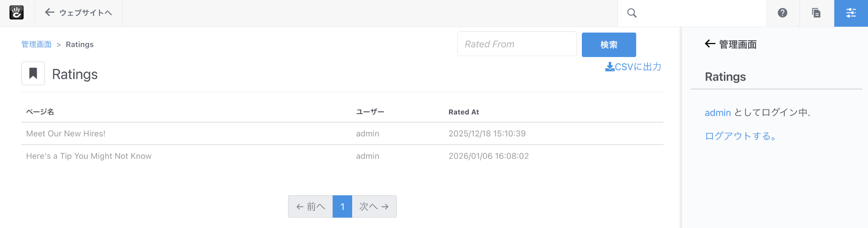This screenshot has width=868, height=228.
Task: Toggle the dashboard sliders panel icon
Action: (x=850, y=13)
